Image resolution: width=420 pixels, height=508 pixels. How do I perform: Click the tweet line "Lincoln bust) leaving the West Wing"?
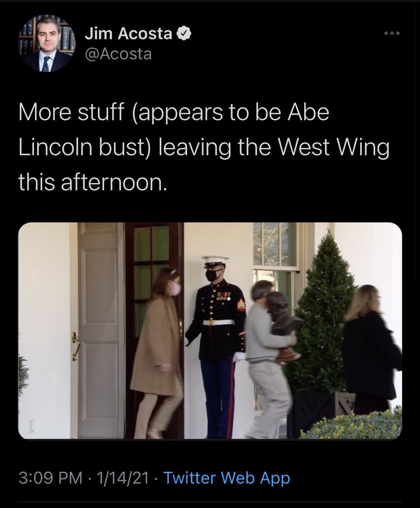point(204,148)
